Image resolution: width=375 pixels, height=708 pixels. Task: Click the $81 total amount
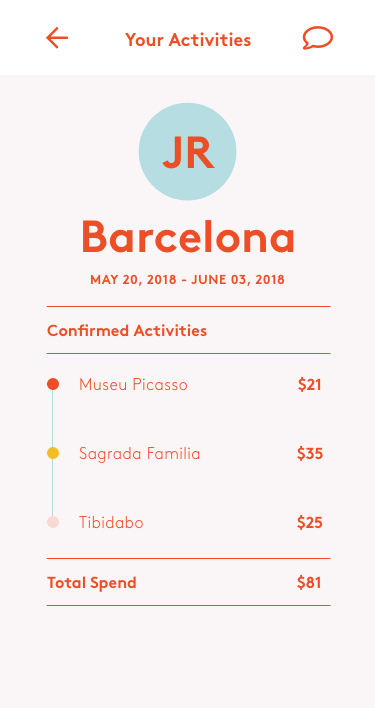click(x=309, y=582)
